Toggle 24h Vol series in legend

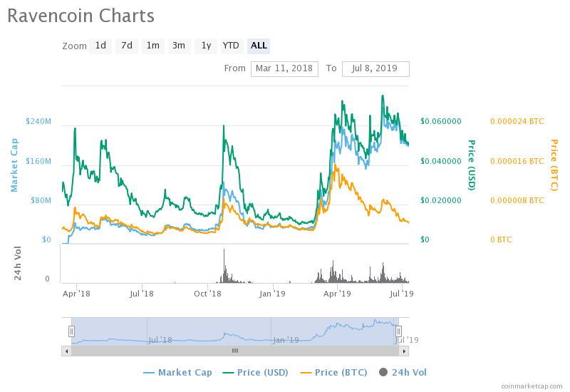[403, 372]
